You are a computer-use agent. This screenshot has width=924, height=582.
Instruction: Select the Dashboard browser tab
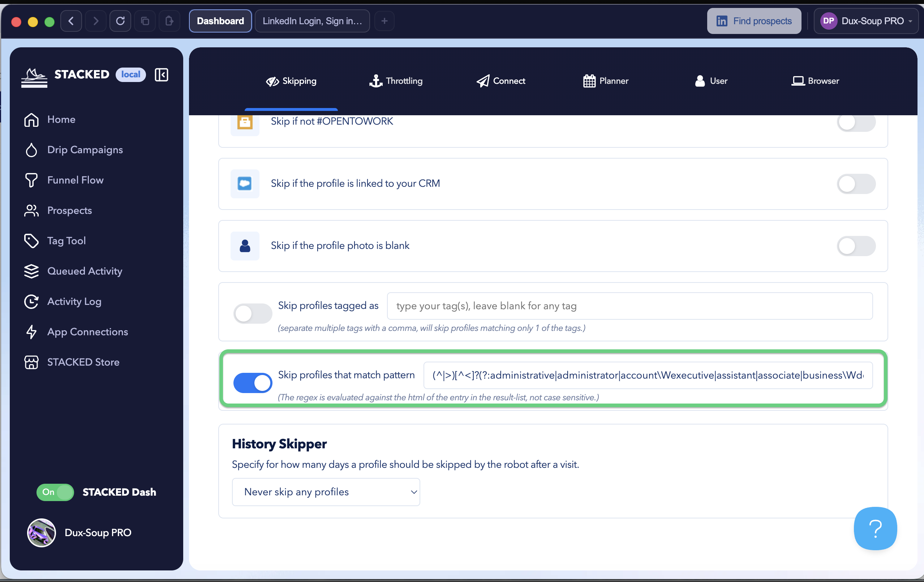pyautogui.click(x=220, y=21)
